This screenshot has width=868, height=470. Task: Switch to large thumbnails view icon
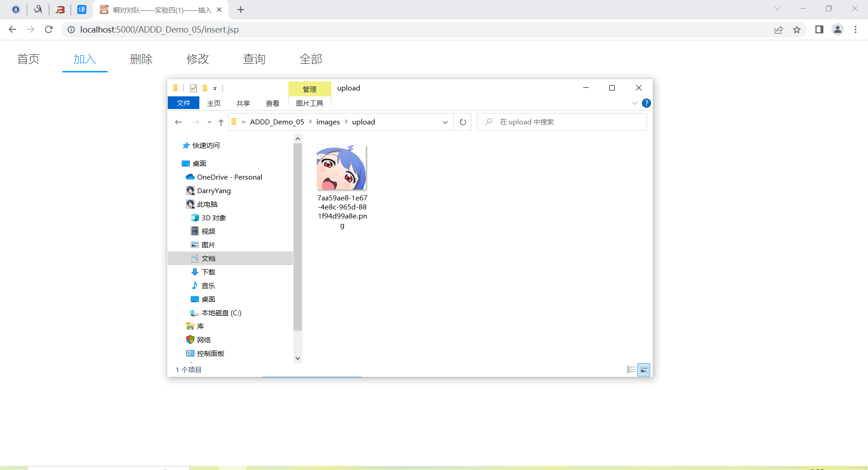point(644,370)
